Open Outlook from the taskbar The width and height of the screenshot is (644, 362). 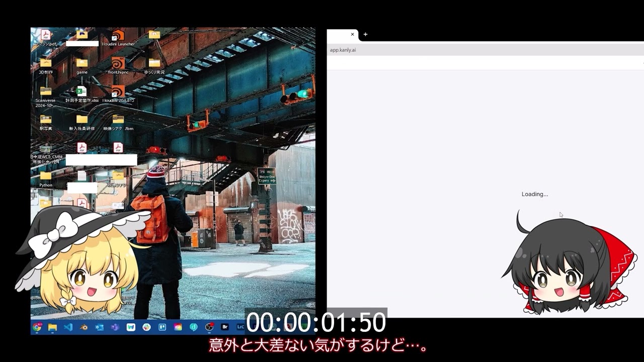point(99,327)
